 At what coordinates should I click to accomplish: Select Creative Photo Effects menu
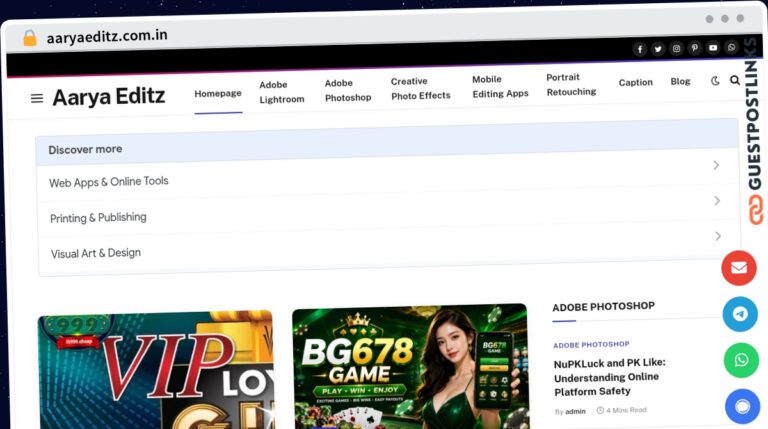click(420, 89)
